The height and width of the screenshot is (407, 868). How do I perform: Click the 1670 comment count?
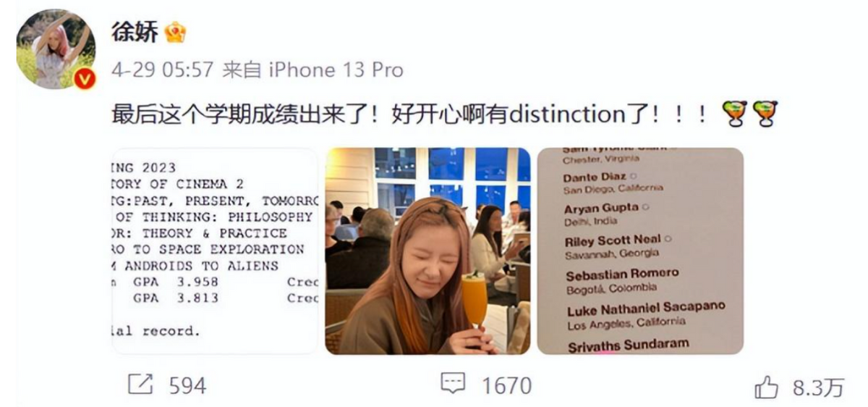506,385
